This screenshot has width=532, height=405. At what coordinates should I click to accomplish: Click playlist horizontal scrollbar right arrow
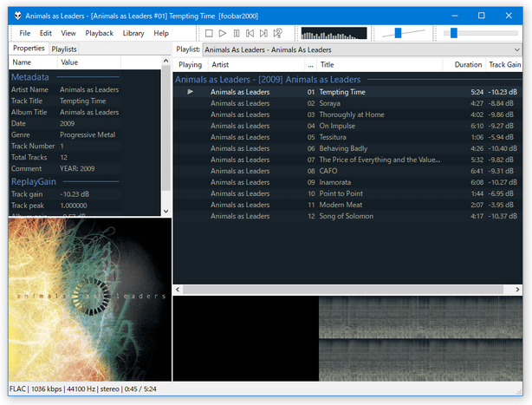point(517,290)
